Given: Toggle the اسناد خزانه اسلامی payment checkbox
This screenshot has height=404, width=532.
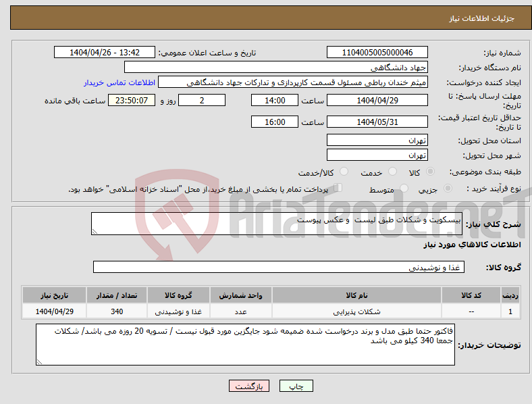Looking at the screenshot, I should pyautogui.click(x=338, y=187).
